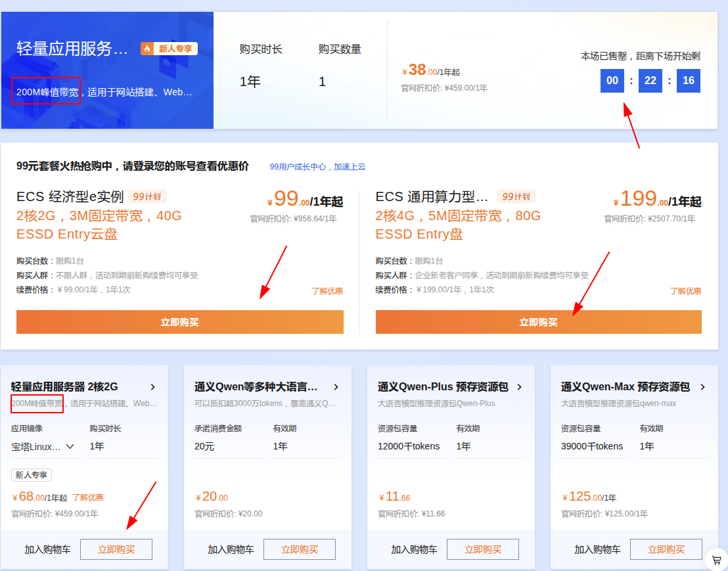Add 轻量应用服务器 2核2G to cart via 加入购物车
The height and width of the screenshot is (571, 728).
pyautogui.click(x=47, y=549)
